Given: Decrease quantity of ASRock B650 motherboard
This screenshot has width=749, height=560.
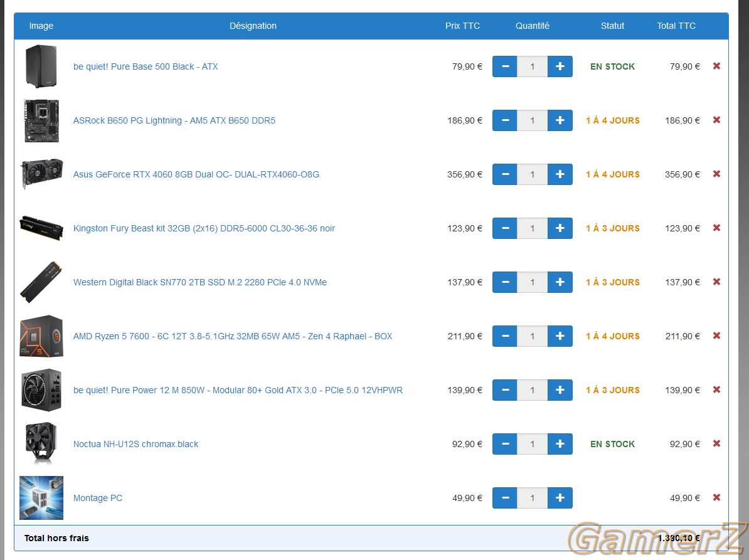Looking at the screenshot, I should tap(505, 120).
